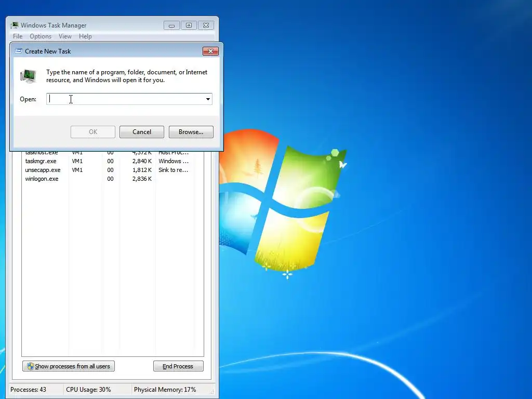532x399 pixels.
Task: Click the 1,812 K memory value
Action: tap(142, 170)
